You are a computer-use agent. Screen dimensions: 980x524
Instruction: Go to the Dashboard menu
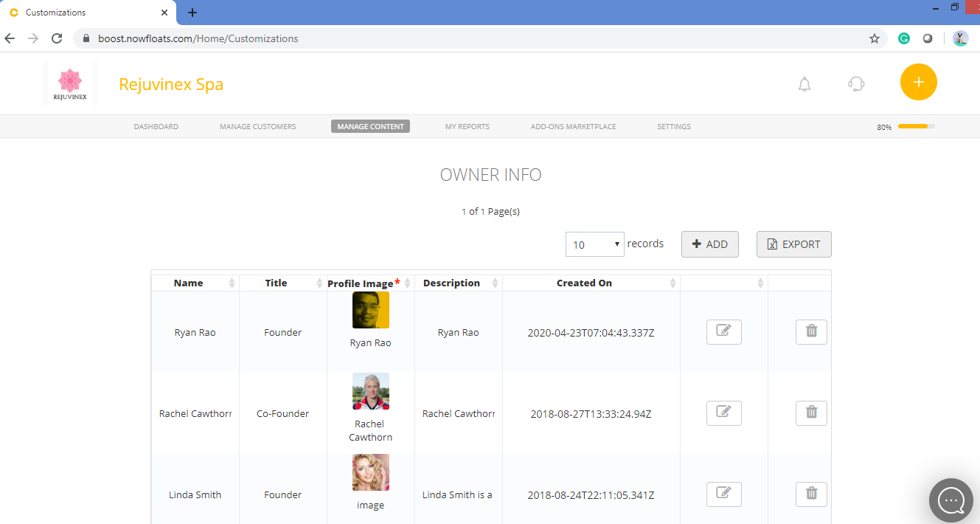(156, 126)
